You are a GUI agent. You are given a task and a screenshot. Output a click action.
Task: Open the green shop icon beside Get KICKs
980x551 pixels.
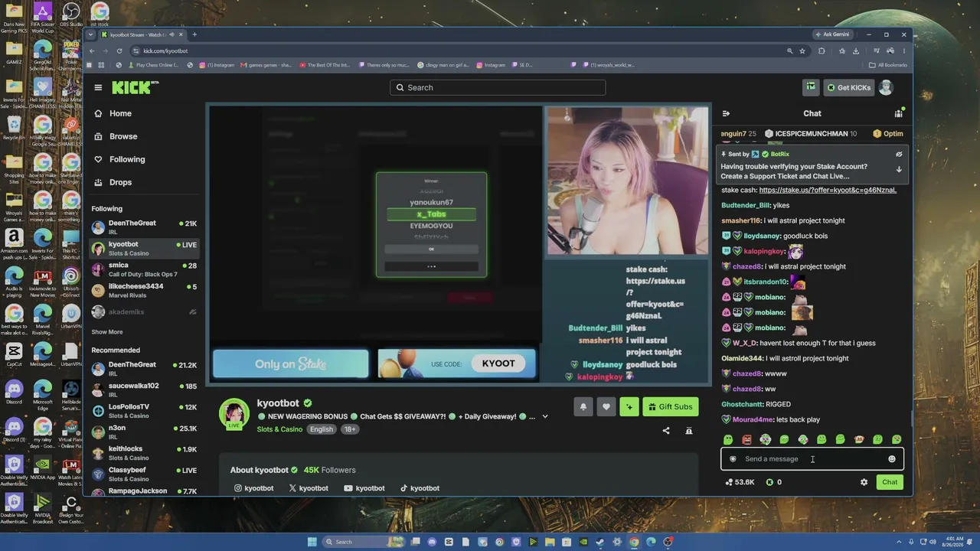tap(810, 87)
